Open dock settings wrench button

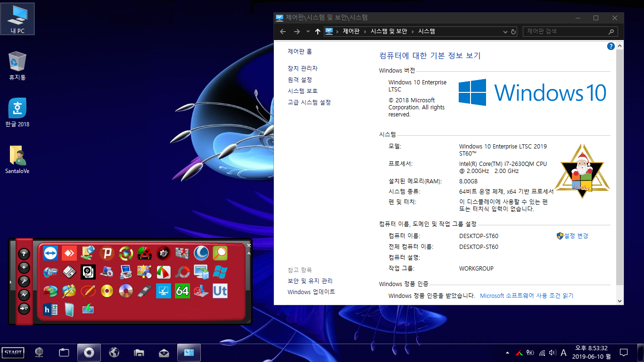click(24, 281)
